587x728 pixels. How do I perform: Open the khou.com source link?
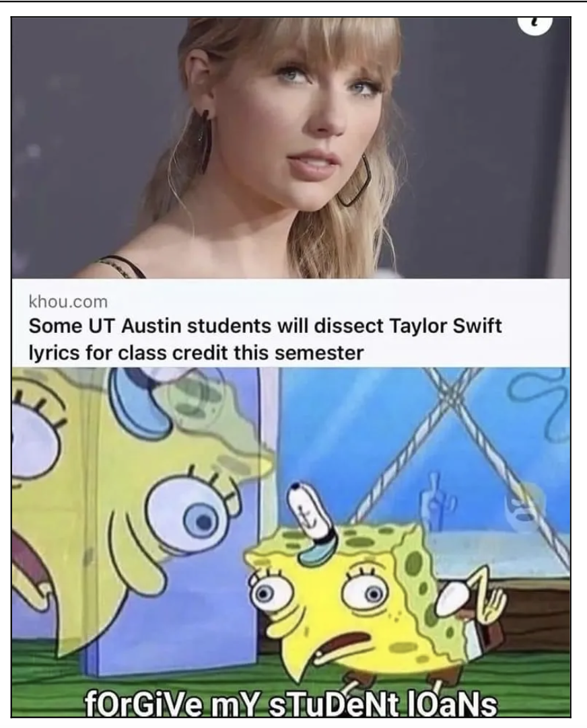68,302
